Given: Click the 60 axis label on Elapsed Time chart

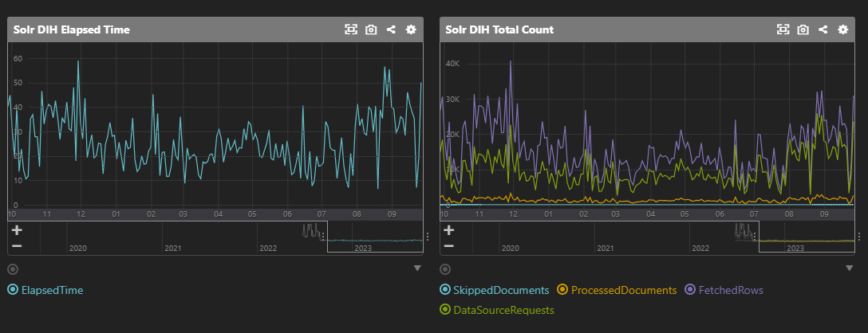Looking at the screenshot, I should pos(18,58).
